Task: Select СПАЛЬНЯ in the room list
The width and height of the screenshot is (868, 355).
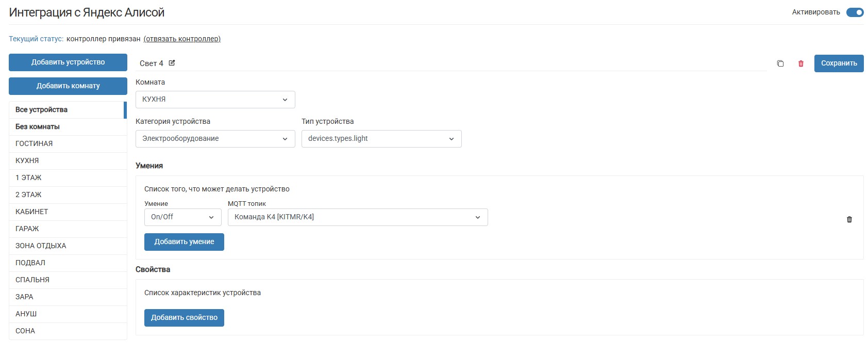Action: tap(68, 280)
